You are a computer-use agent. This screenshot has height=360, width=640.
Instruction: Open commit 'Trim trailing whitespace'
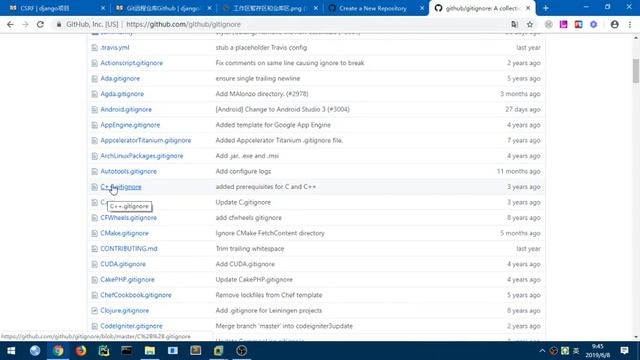pyautogui.click(x=250, y=249)
